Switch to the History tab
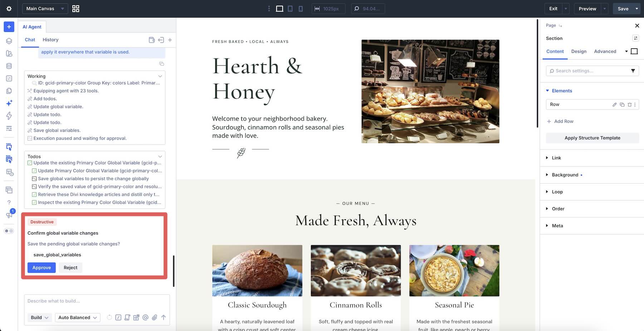Viewport: 644px width, 331px height. tap(50, 40)
